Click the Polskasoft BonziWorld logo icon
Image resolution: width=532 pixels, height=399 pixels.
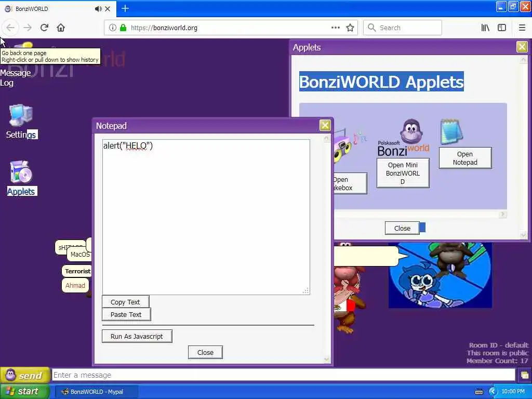403,138
